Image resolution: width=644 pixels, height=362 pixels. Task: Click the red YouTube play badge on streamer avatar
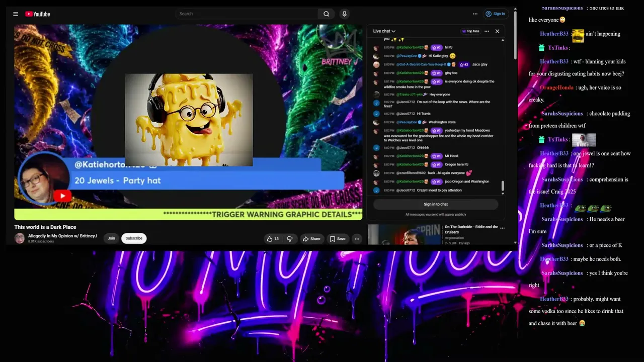tap(62, 196)
